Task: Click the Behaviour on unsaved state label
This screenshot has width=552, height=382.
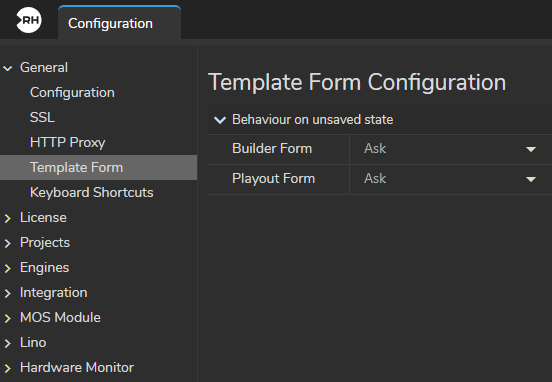Action: [x=313, y=120]
